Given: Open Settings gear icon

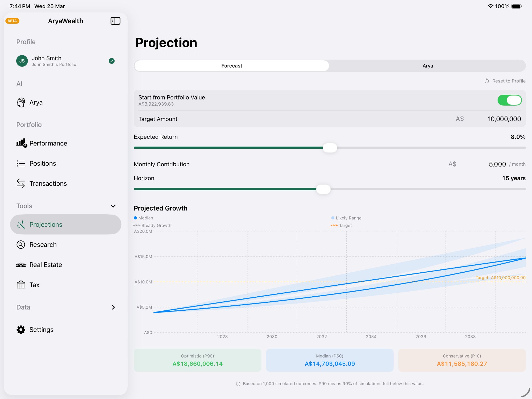Looking at the screenshot, I should 21,330.
